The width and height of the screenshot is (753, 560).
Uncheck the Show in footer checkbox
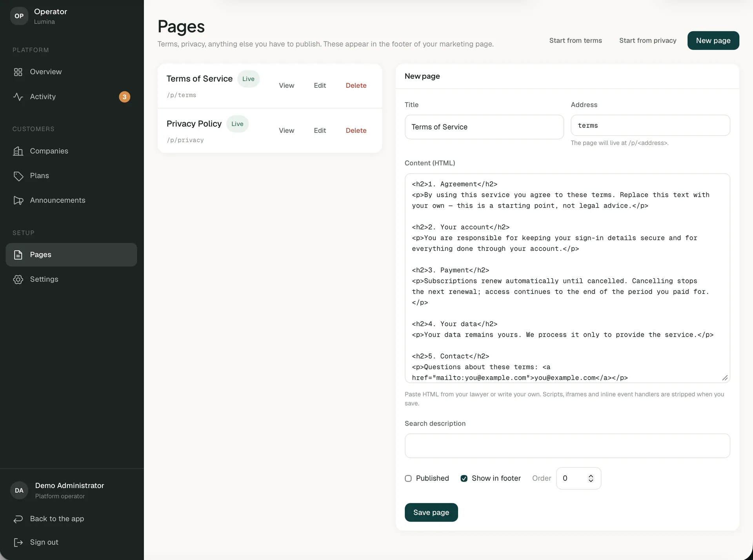coord(464,478)
